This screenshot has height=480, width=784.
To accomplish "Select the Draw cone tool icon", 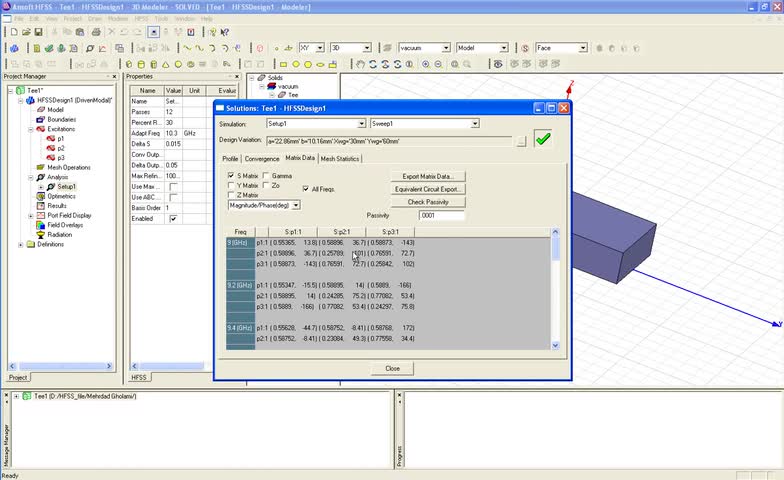I will 166,64.
